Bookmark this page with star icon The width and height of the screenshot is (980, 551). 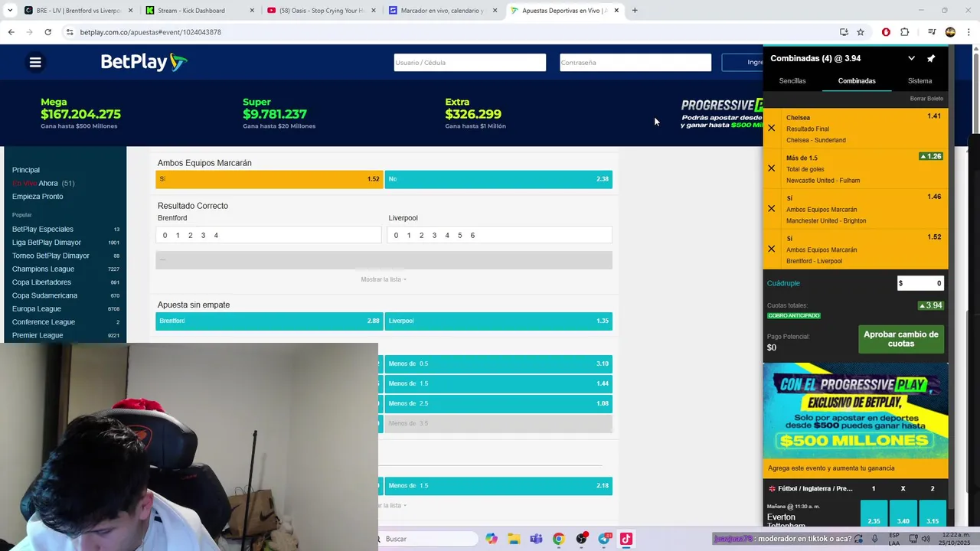[861, 32]
